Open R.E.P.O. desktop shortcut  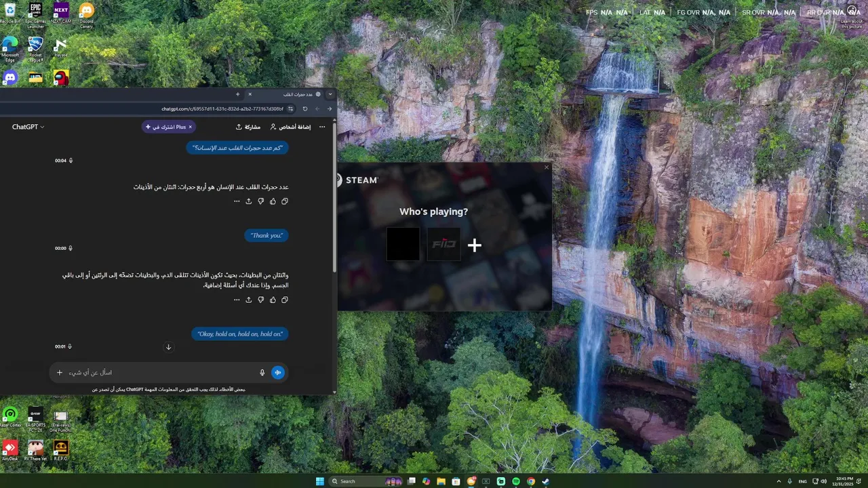(x=61, y=450)
